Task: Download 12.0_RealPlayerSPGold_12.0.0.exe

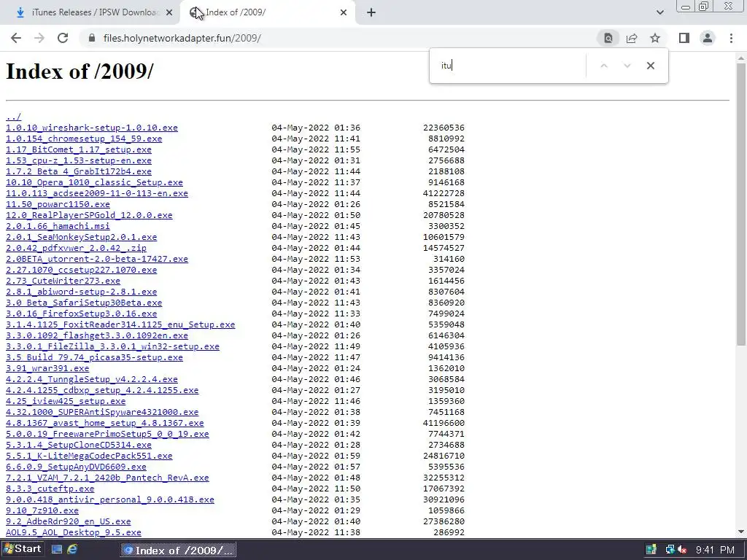Action: coord(89,215)
